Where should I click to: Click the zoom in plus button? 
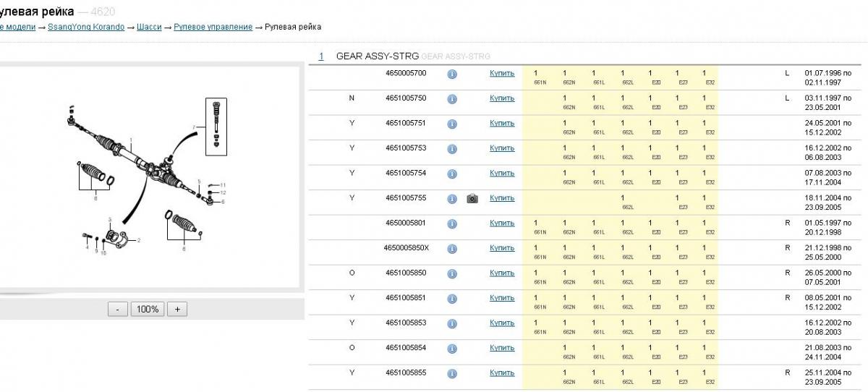tap(176, 309)
